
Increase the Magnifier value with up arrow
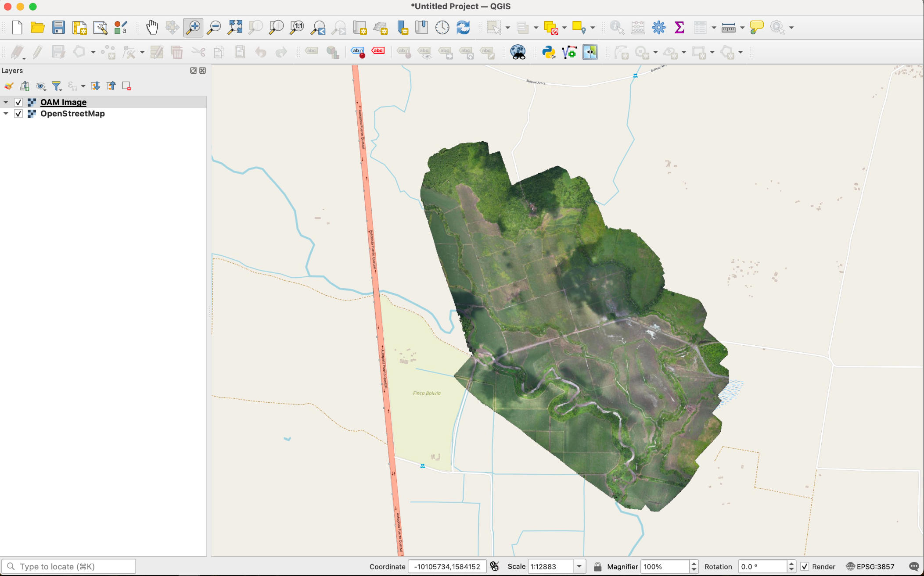tap(694, 564)
